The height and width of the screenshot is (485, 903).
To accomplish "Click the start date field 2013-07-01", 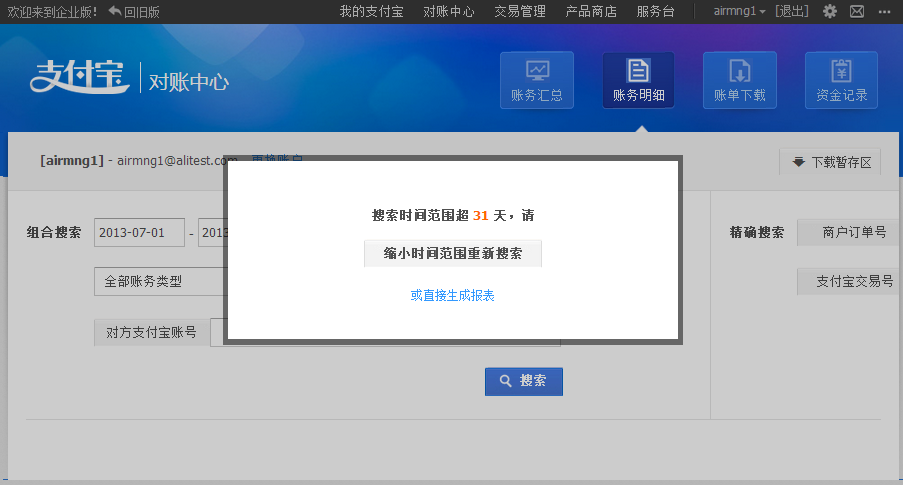I will pos(139,233).
